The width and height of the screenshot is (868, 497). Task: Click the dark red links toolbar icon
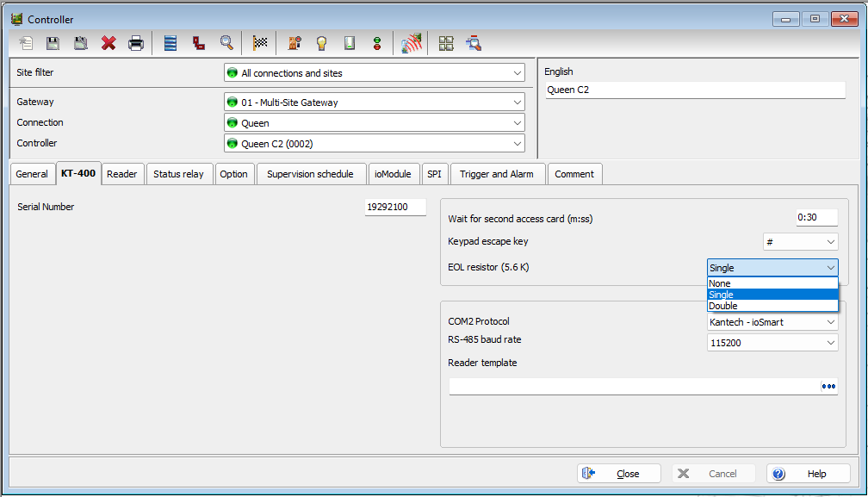[199, 43]
